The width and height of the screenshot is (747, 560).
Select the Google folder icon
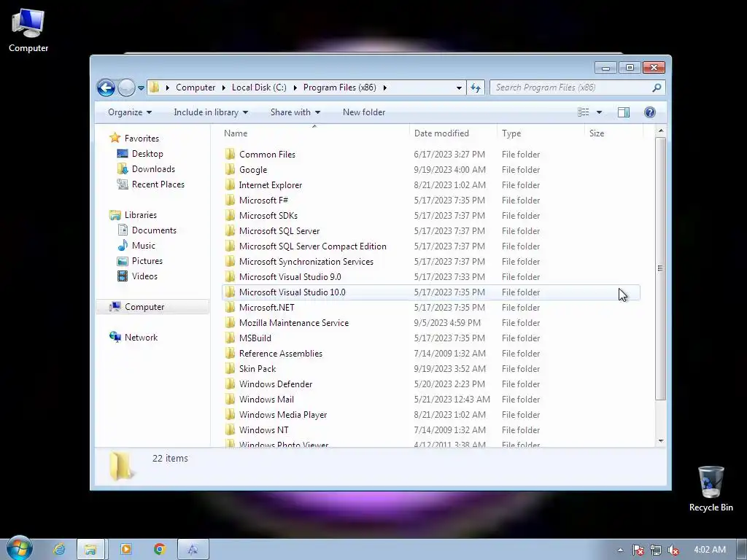[230, 169]
